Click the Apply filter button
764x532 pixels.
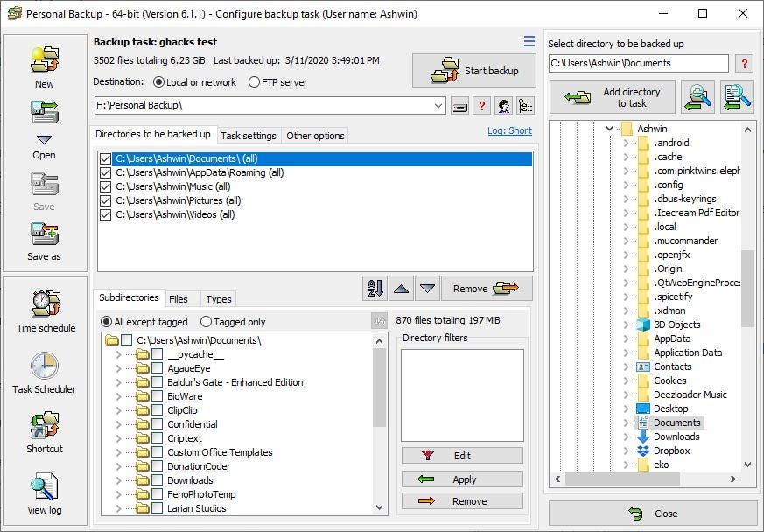coord(462,479)
